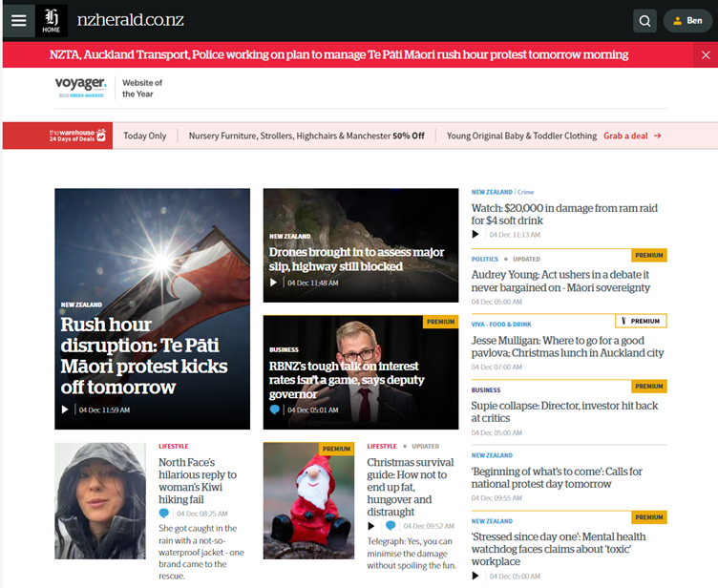Click the summary text "She got caught in the rain"
Viewport: 718px width, 588px height.
[201, 552]
